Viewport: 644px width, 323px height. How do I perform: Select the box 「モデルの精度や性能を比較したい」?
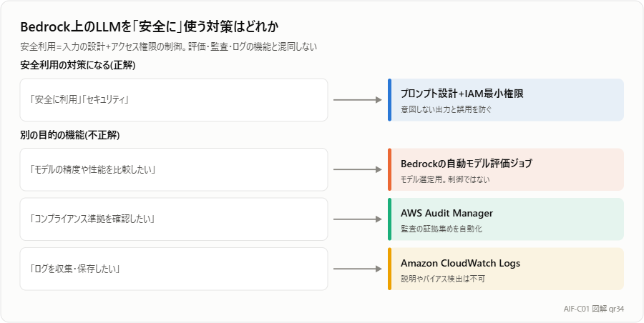[x=174, y=169]
